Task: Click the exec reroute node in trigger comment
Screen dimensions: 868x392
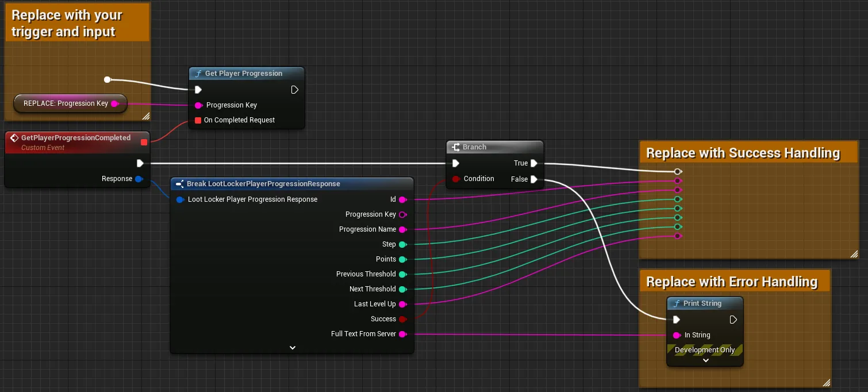Action: pos(107,79)
